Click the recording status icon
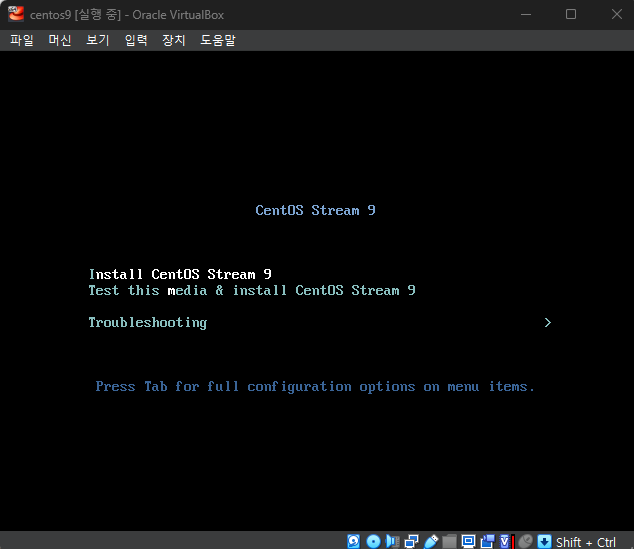Screen dimensions: 634x549 pos(488,541)
